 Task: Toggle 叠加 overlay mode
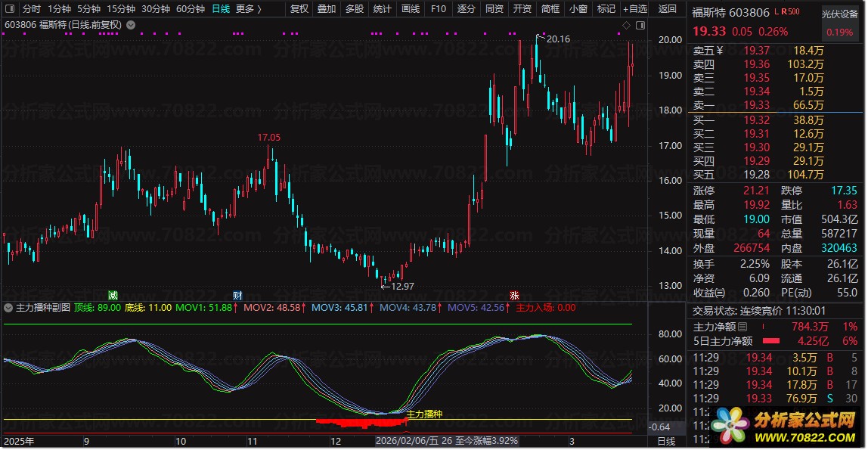pyautogui.click(x=327, y=9)
